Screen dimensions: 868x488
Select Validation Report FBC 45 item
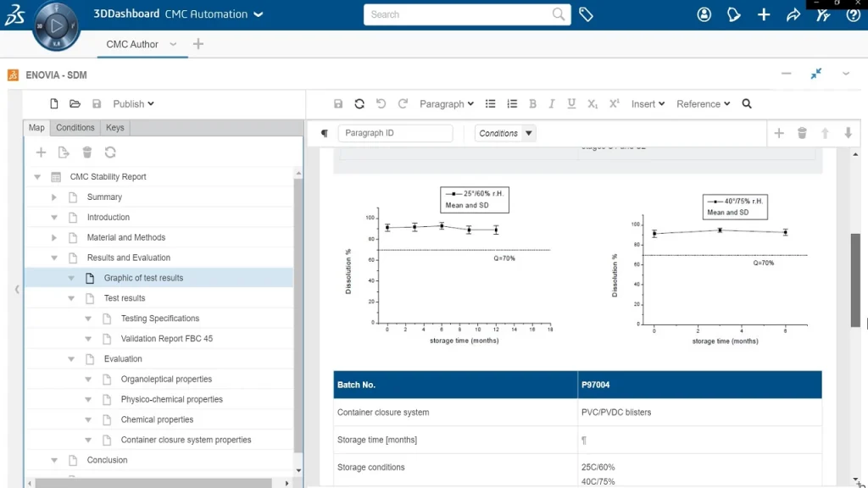tap(167, 339)
